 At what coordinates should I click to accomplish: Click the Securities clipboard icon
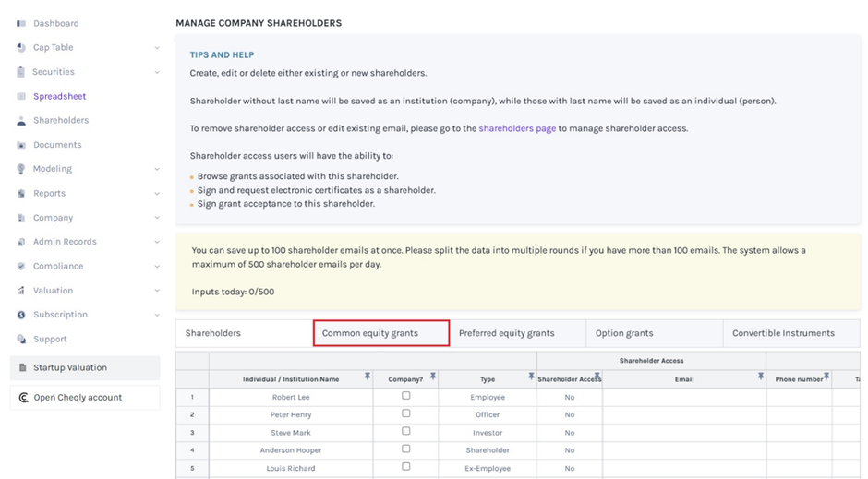click(x=21, y=72)
